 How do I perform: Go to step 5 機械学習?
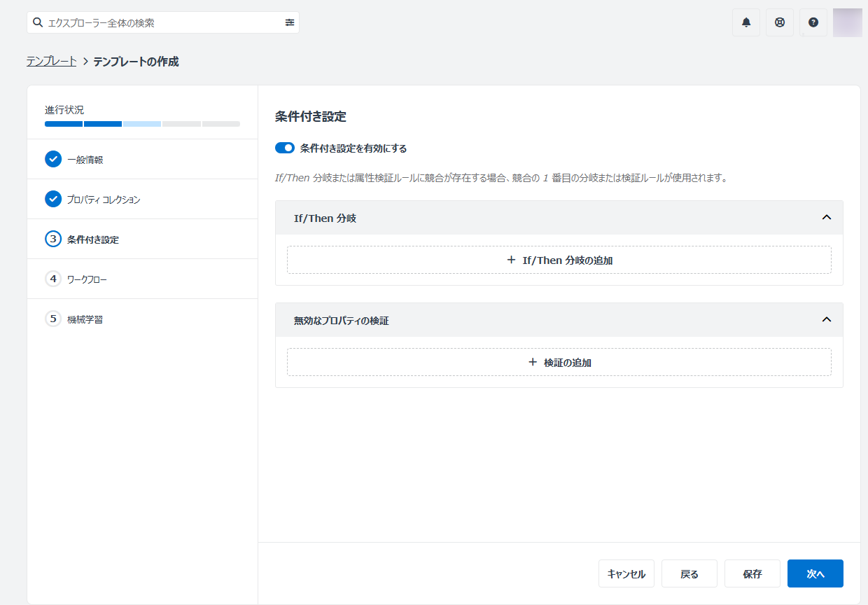click(x=85, y=319)
